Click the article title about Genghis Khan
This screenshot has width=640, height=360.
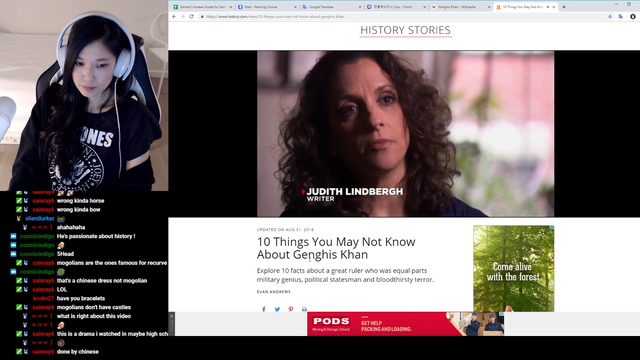pyautogui.click(x=336, y=248)
